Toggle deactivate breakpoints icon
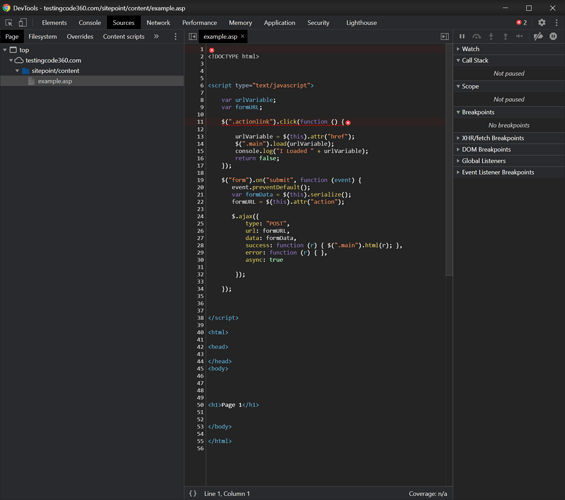The width and height of the screenshot is (565, 500). pos(538,36)
